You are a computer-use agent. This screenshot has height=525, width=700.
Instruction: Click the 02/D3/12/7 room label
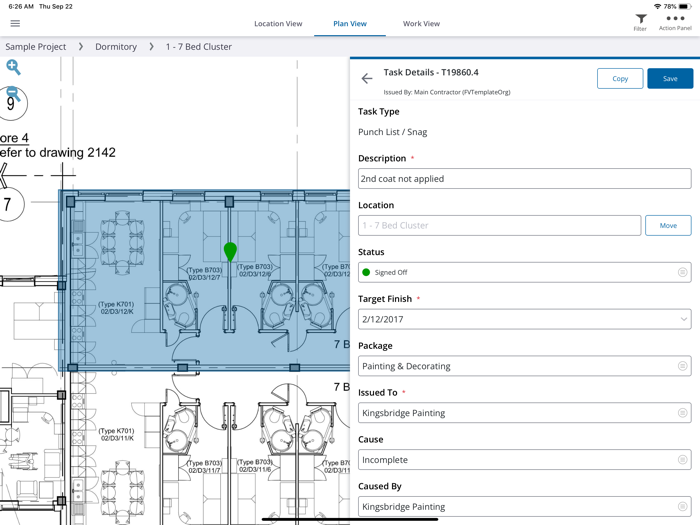(204, 278)
